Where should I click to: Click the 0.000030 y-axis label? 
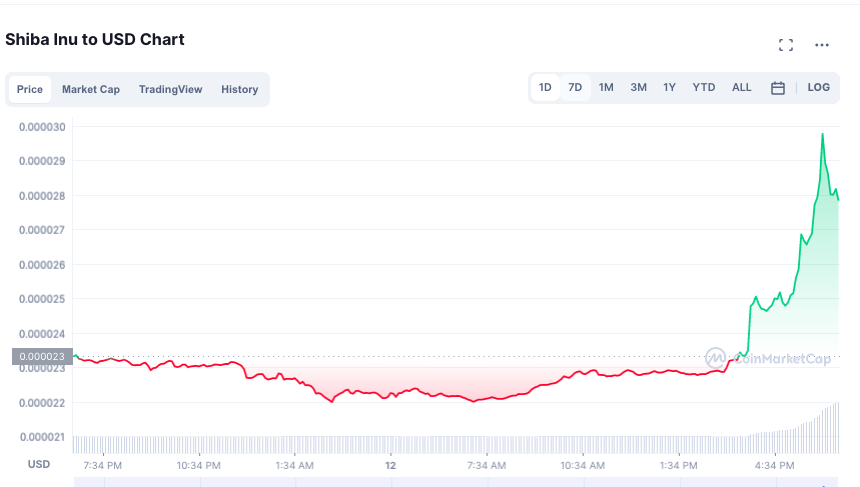(x=42, y=127)
